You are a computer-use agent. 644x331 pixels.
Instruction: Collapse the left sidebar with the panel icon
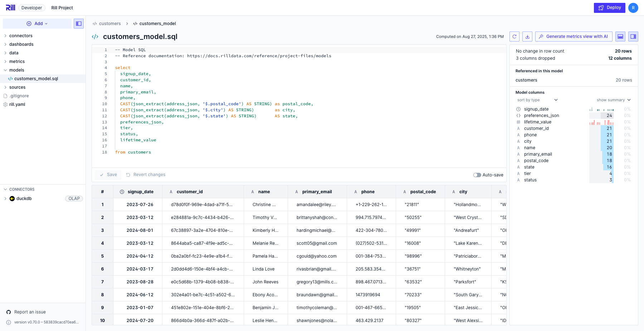pos(79,24)
